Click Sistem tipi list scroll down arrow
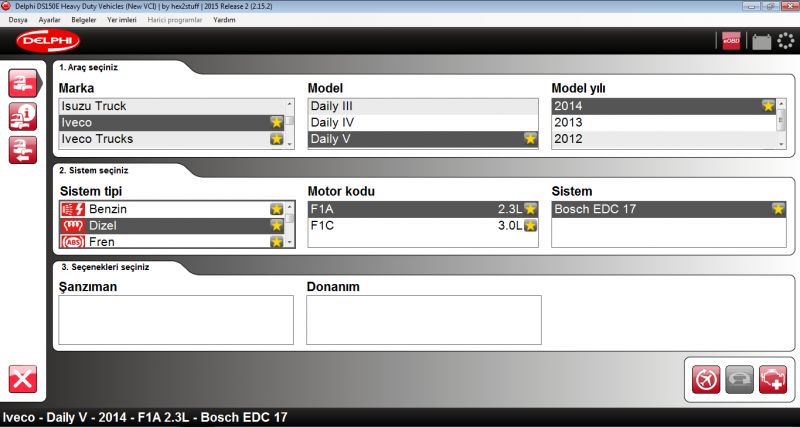 [290, 243]
